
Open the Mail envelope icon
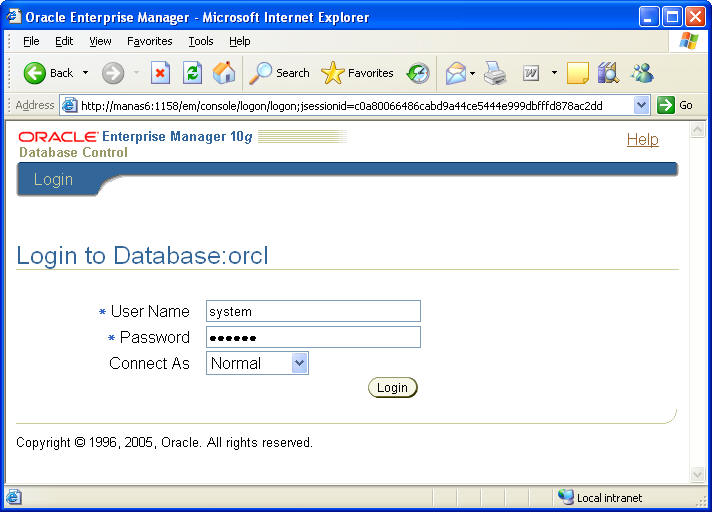(x=455, y=73)
